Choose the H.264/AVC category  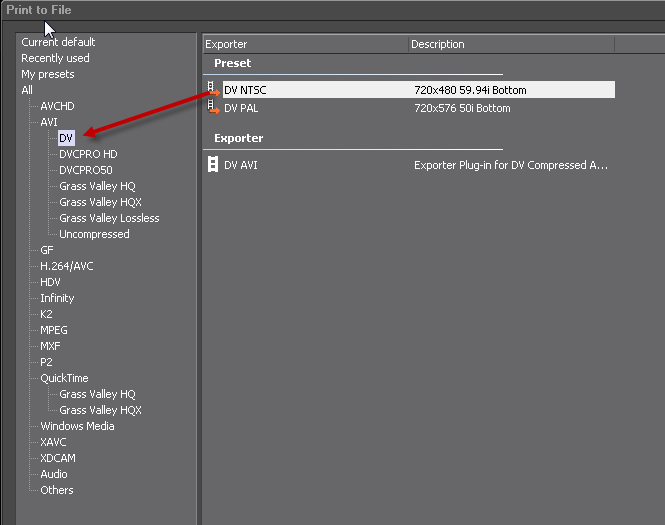pos(67,266)
